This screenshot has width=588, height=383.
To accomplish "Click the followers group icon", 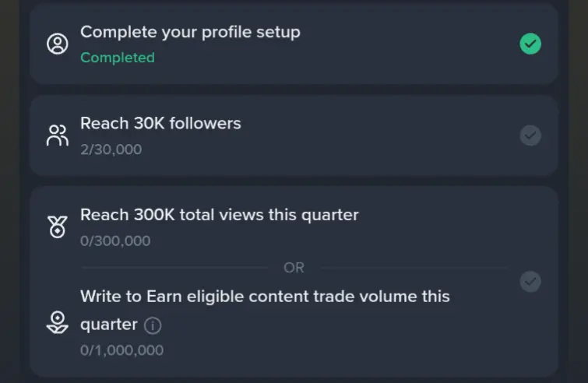I will [58, 135].
